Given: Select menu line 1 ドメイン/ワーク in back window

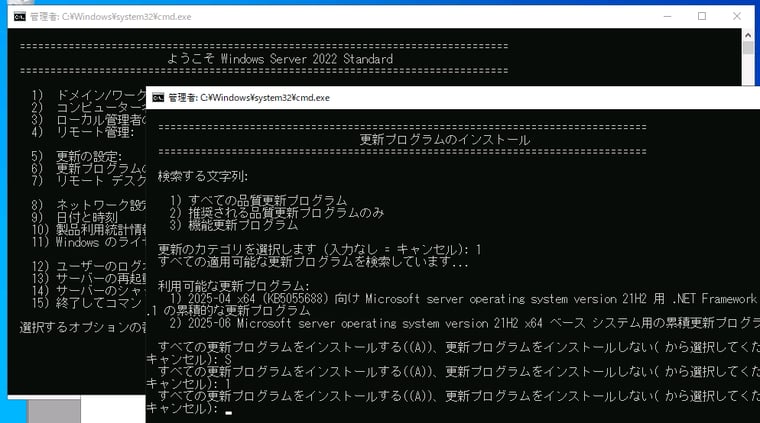Looking at the screenshot, I should click(x=89, y=95).
